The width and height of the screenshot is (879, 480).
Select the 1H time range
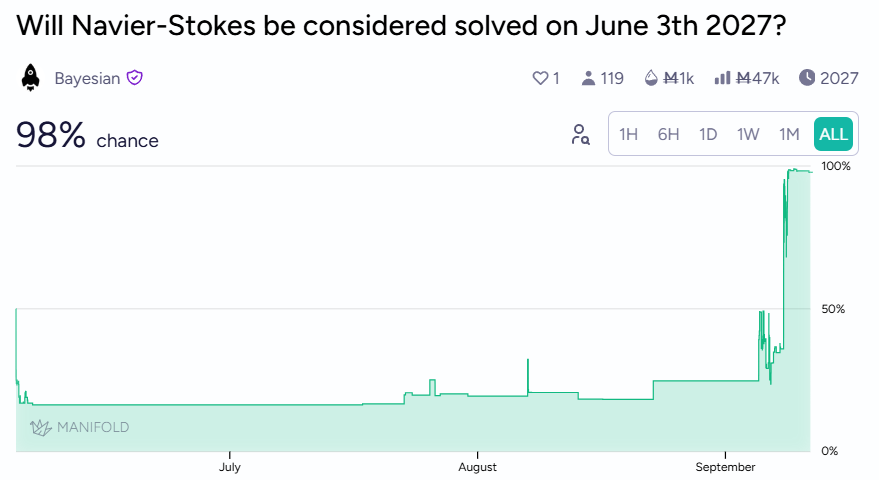click(x=628, y=135)
